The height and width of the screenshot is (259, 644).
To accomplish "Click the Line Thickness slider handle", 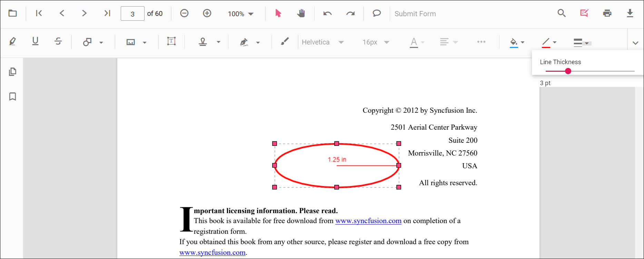I will tap(568, 71).
